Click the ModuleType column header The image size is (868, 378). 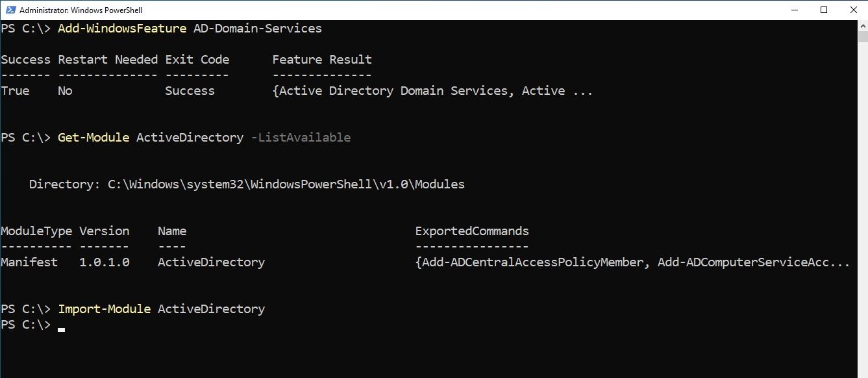(36, 231)
